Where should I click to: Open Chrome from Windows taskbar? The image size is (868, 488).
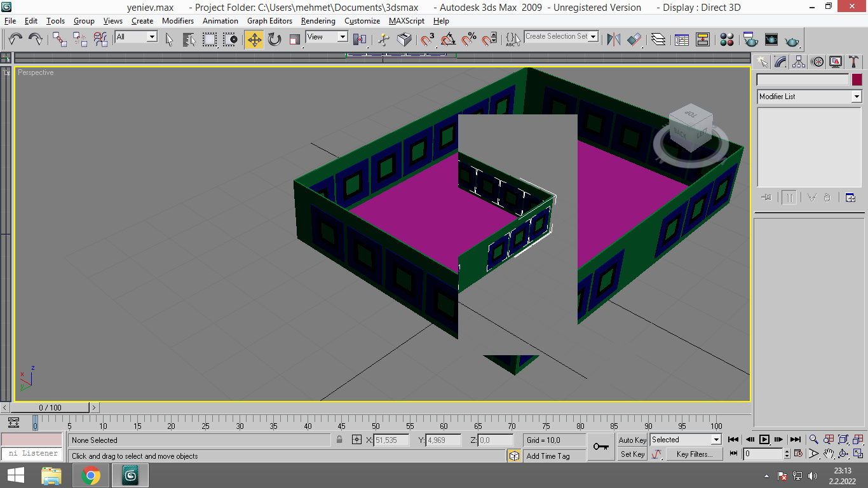click(x=91, y=475)
